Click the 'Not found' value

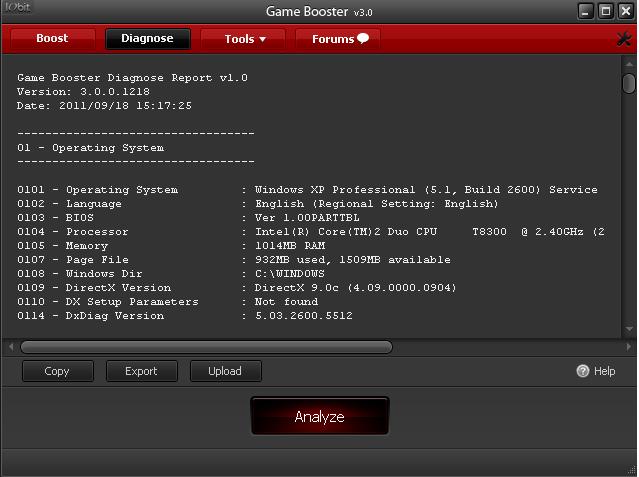coord(286,302)
